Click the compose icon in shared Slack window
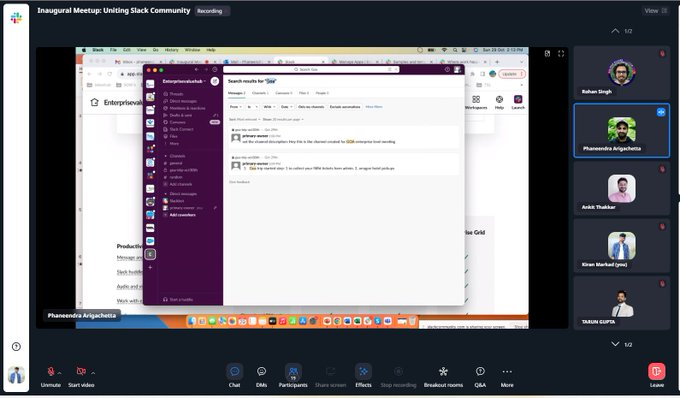The width and height of the screenshot is (680, 398). pyautogui.click(x=215, y=81)
